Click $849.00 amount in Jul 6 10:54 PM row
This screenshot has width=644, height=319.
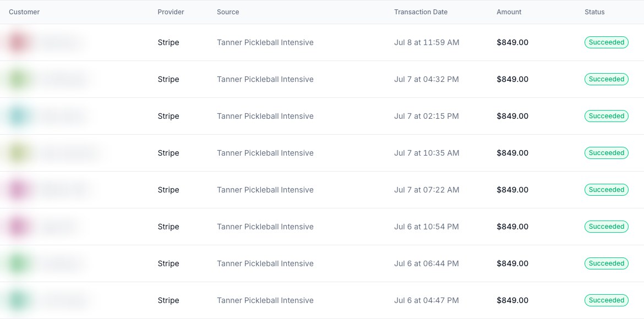pyautogui.click(x=512, y=227)
